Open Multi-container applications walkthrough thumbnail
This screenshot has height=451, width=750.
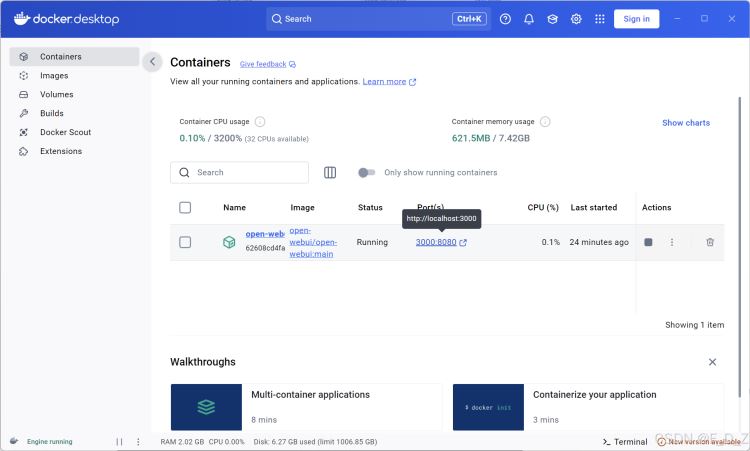pyautogui.click(x=206, y=407)
